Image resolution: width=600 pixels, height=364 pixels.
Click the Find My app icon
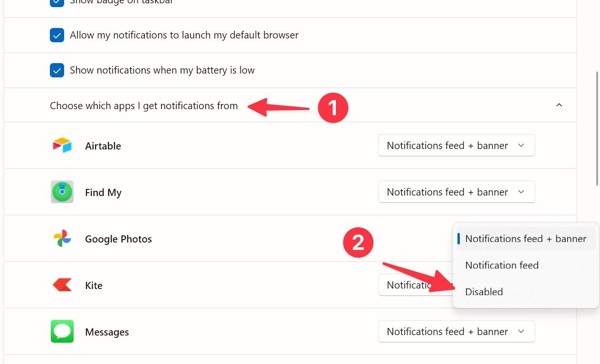(62, 192)
